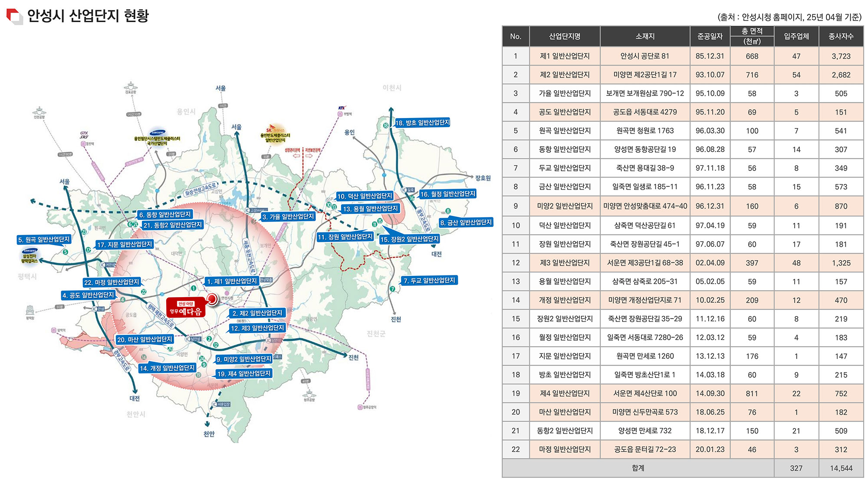
Task: Select the '18. 방초 일반산업단지' map label
Action: [422, 123]
